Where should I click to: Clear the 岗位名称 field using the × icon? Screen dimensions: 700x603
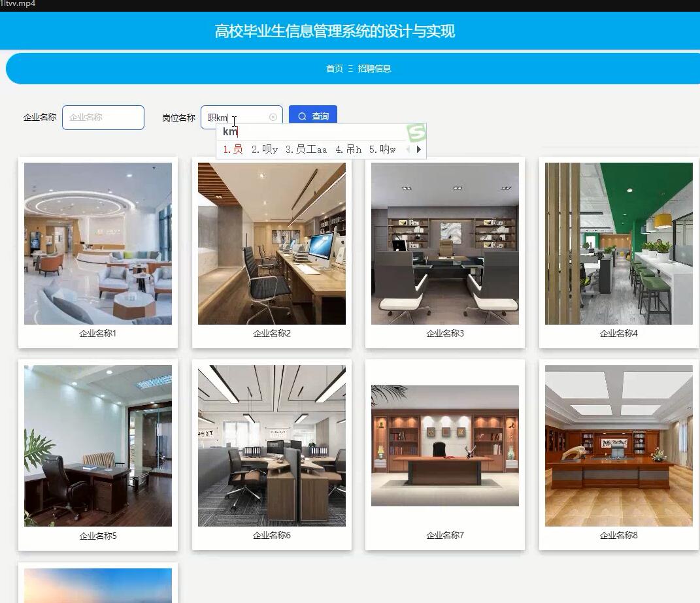[273, 116]
